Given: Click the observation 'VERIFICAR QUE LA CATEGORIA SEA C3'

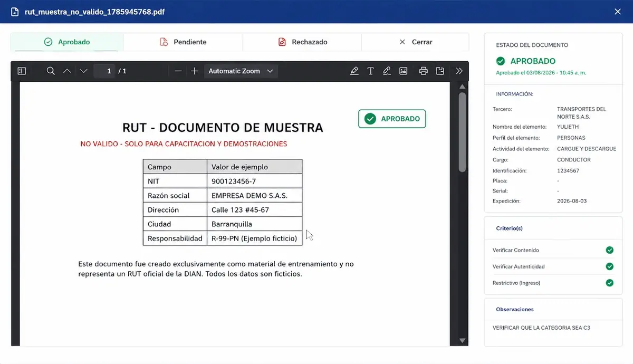Looking at the screenshot, I should [541, 328].
